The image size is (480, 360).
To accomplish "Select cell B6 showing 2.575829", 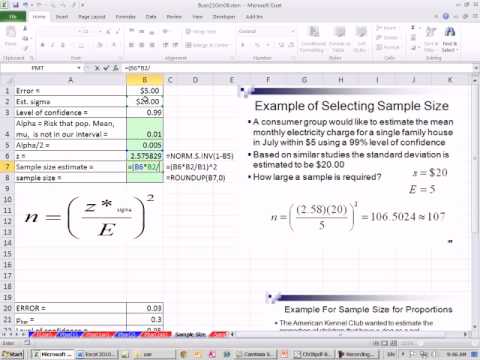I will 145,156.
